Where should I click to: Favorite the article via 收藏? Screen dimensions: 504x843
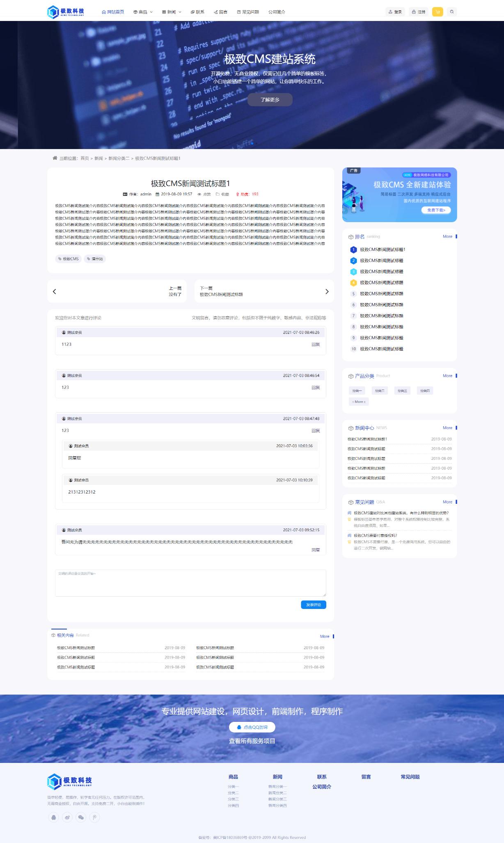pos(222,194)
